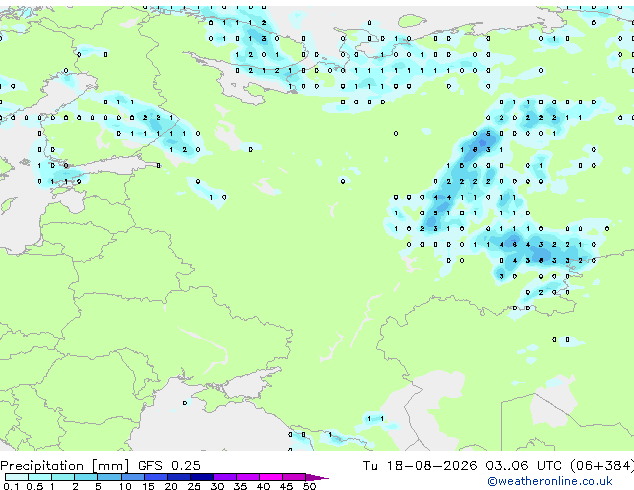Click the "10" legend scale label
The height and width of the screenshot is (490, 634).
click(x=125, y=486)
